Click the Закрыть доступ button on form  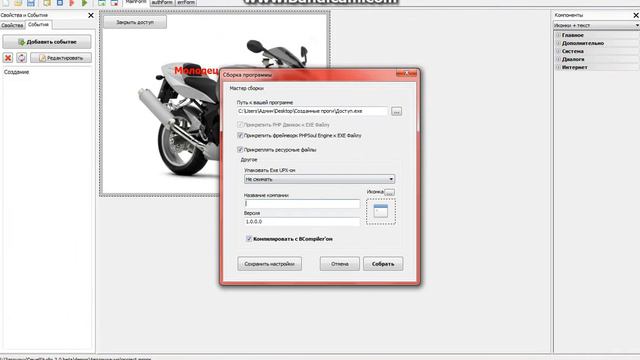pos(135,22)
